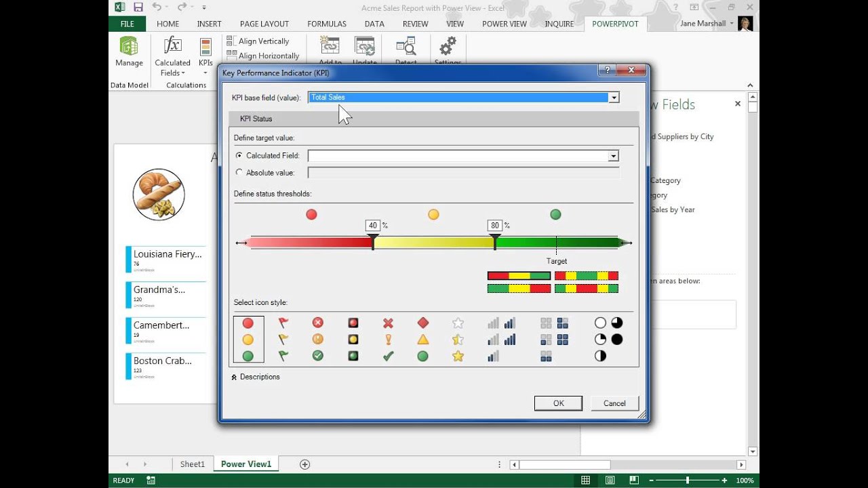Click the Save icon in quick access toolbar
The width and height of the screenshot is (868, 488).
[138, 7]
